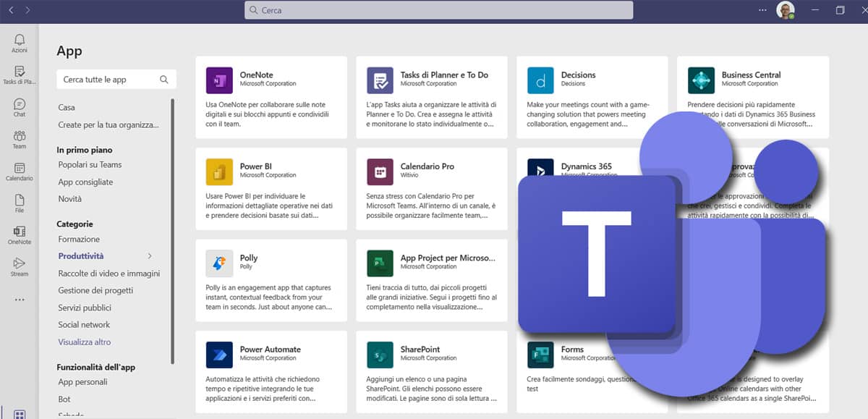Focus the Cerca tutte le app field
This screenshot has height=419, width=868.
coord(116,80)
